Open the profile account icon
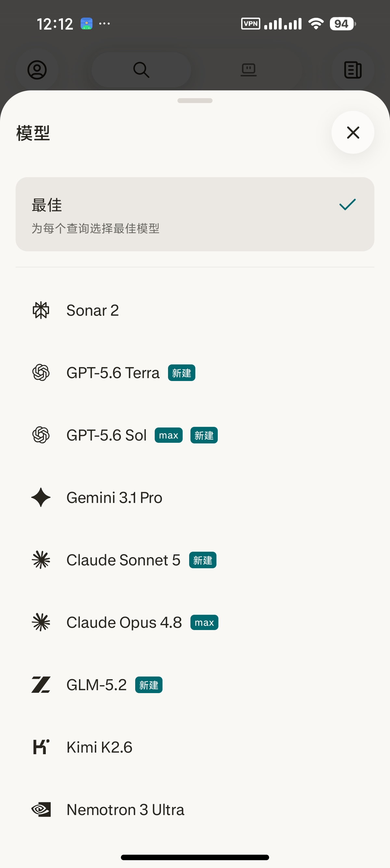The width and height of the screenshot is (390, 868). tap(37, 70)
